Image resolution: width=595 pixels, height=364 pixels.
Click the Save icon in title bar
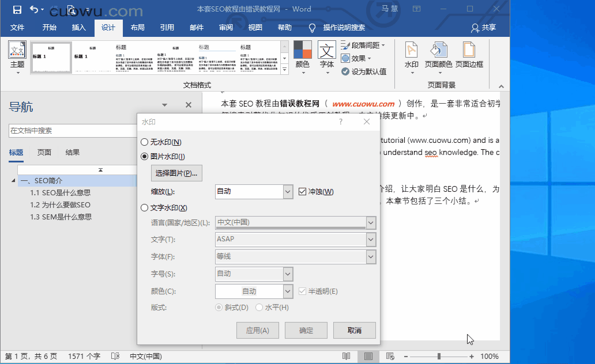pos(17,9)
